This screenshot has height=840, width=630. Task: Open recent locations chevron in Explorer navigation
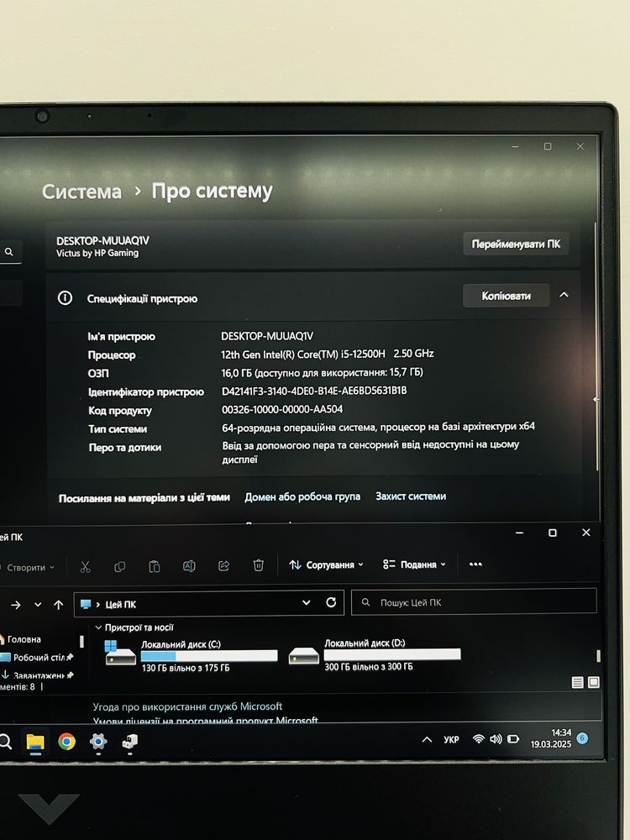pos(38,604)
